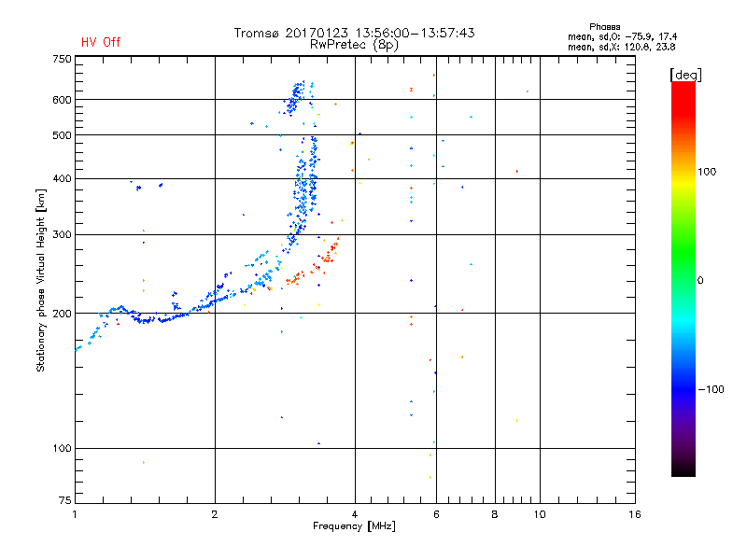Viewport: 747px width, 560px height.
Task: Click the "Phases" heading text
Action: (604, 27)
